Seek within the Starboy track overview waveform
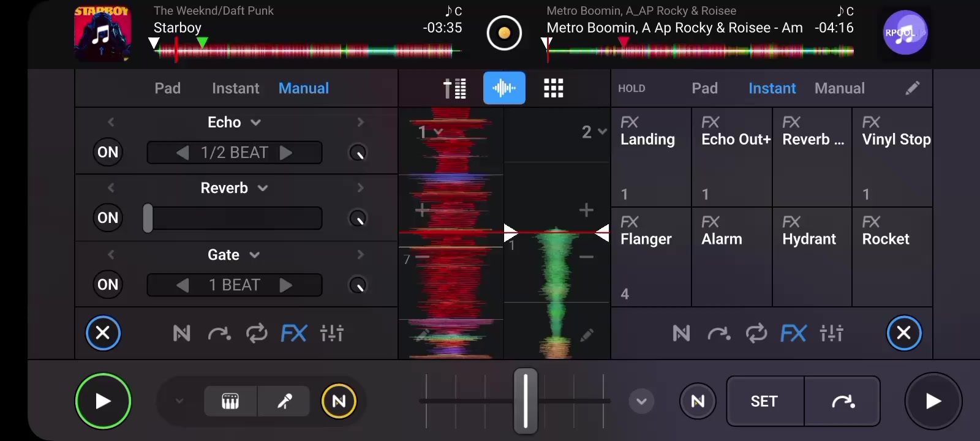The image size is (980, 441). click(307, 51)
